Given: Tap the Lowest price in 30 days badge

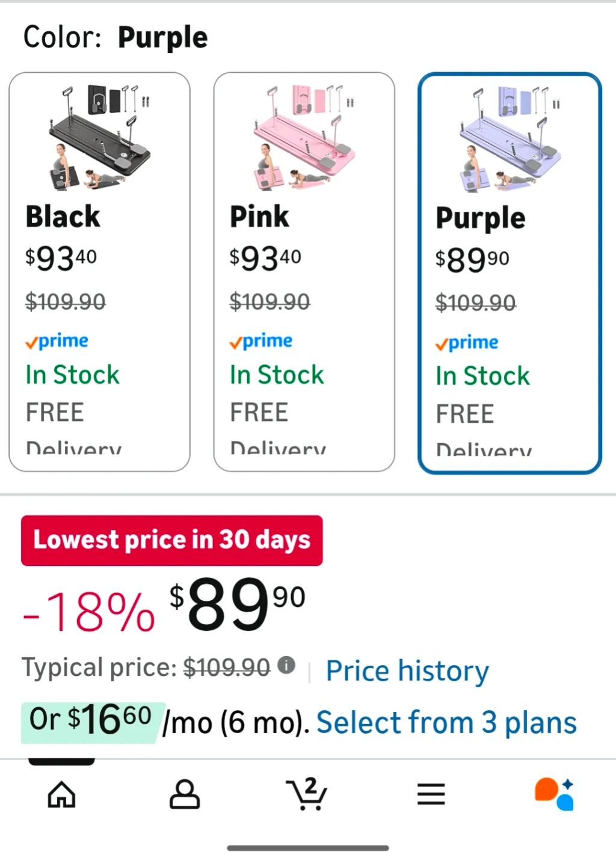Looking at the screenshot, I should point(171,540).
